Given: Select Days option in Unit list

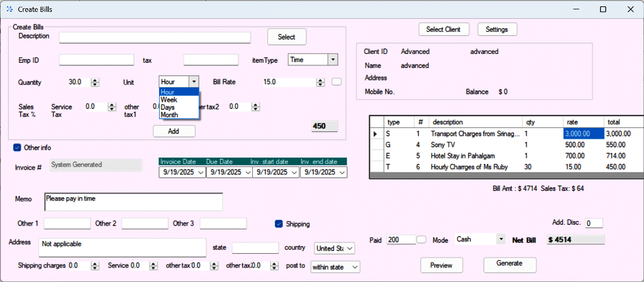Looking at the screenshot, I should tap(168, 107).
